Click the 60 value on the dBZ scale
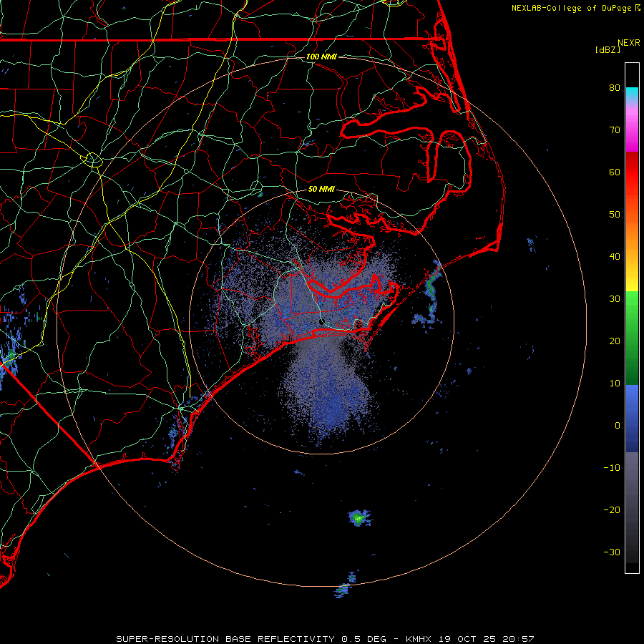 (615, 172)
